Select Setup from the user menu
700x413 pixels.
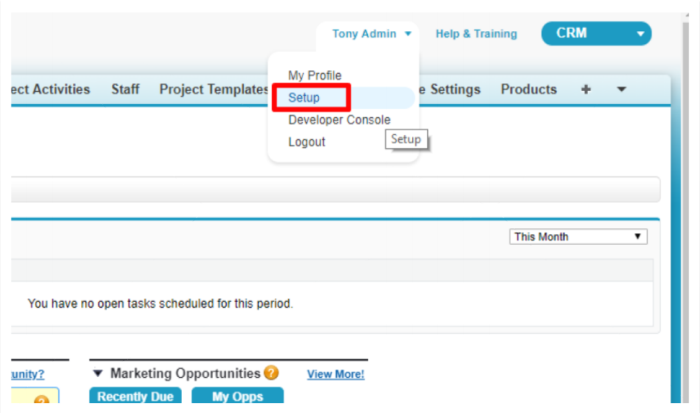point(304,97)
